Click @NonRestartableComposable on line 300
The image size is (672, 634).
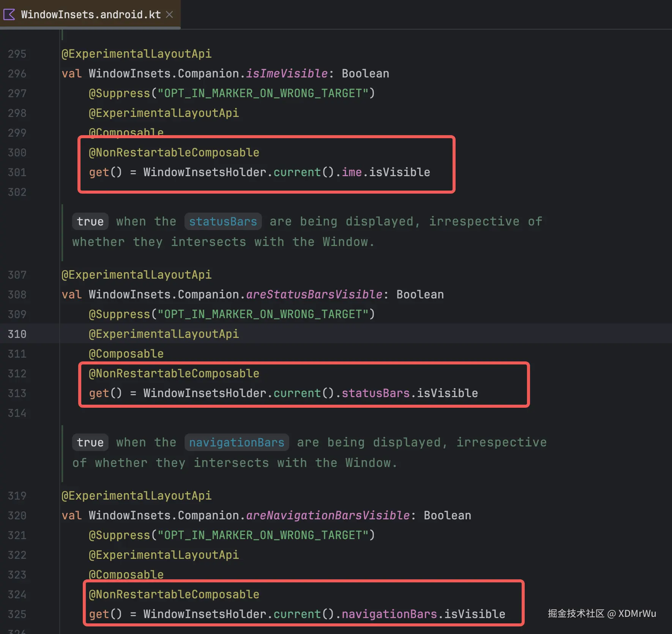click(x=174, y=152)
